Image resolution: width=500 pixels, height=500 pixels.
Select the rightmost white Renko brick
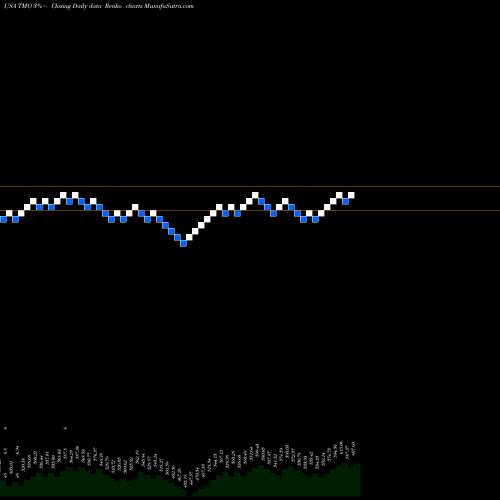click(351, 195)
